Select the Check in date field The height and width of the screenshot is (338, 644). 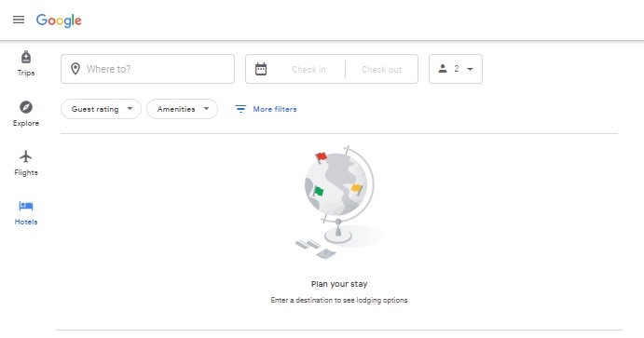click(308, 69)
